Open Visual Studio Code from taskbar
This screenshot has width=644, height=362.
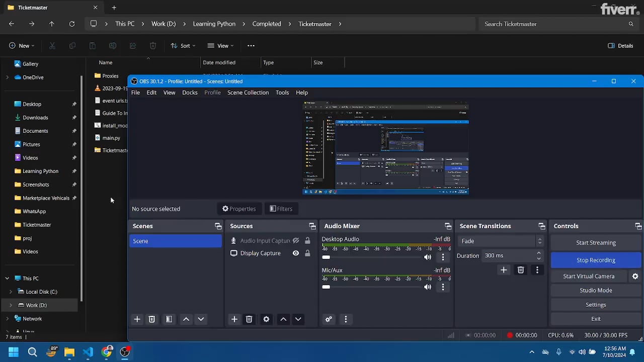[88, 352]
